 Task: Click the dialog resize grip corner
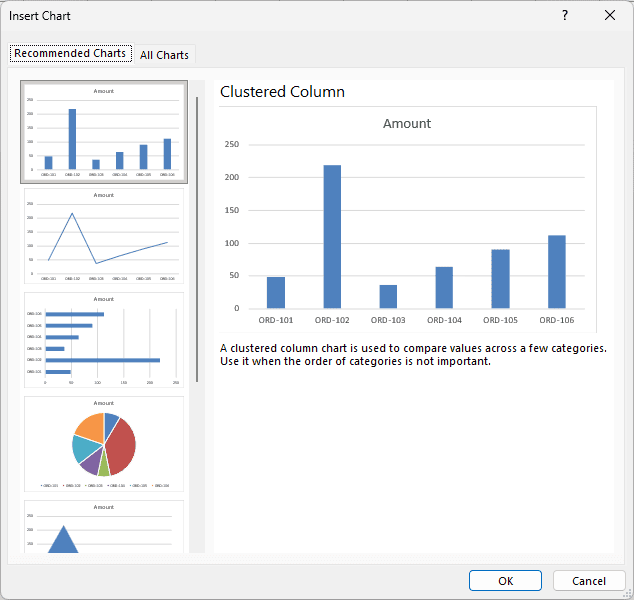tap(628, 594)
